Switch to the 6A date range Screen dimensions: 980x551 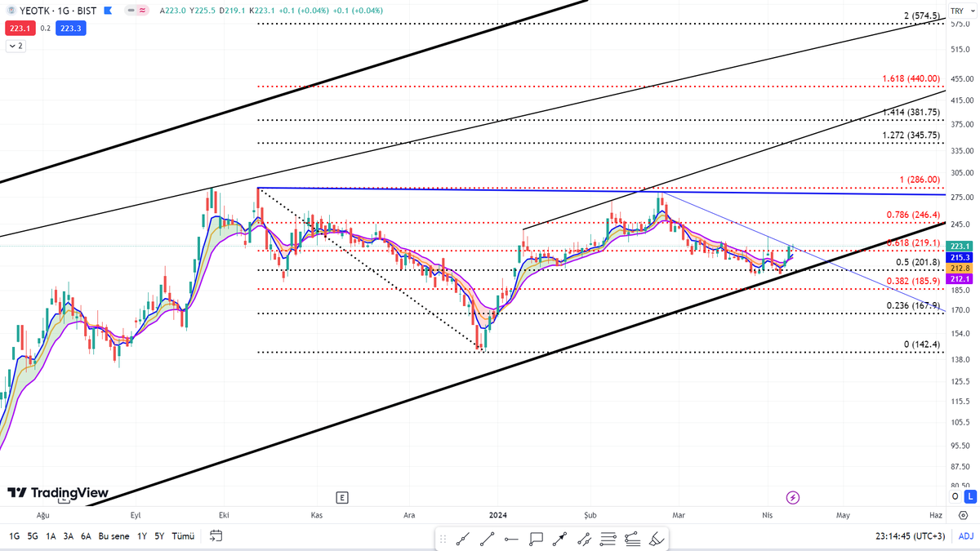86,536
